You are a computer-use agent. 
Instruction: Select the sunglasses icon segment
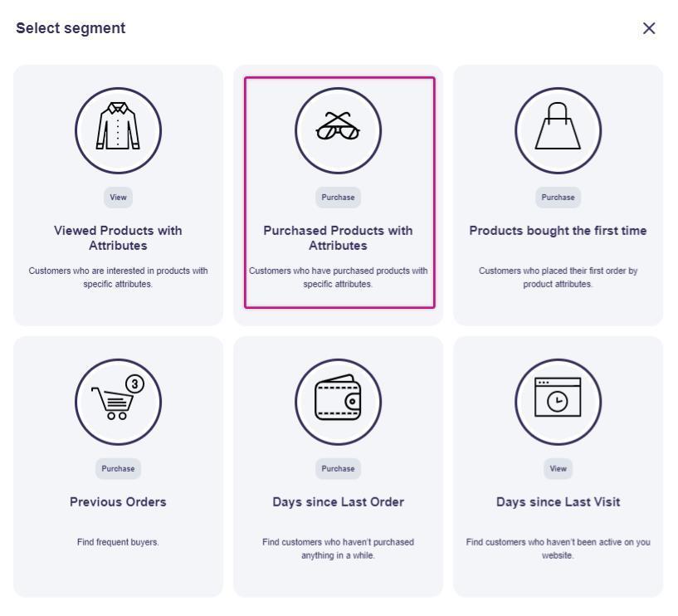[338, 130]
